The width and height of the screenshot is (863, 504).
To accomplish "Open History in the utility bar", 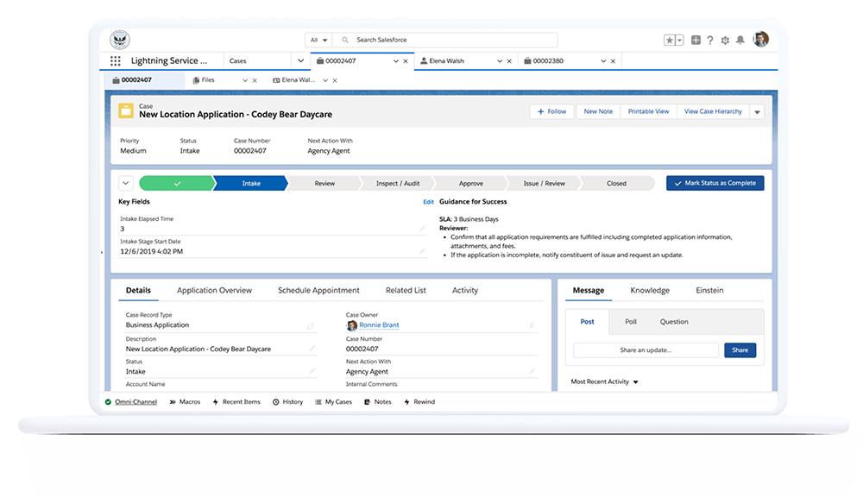I will 293,402.
